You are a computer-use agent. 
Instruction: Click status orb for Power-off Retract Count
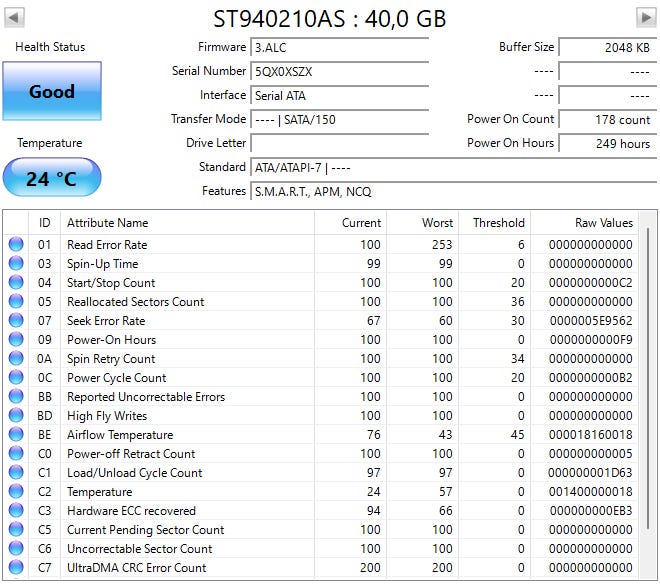coord(16,453)
